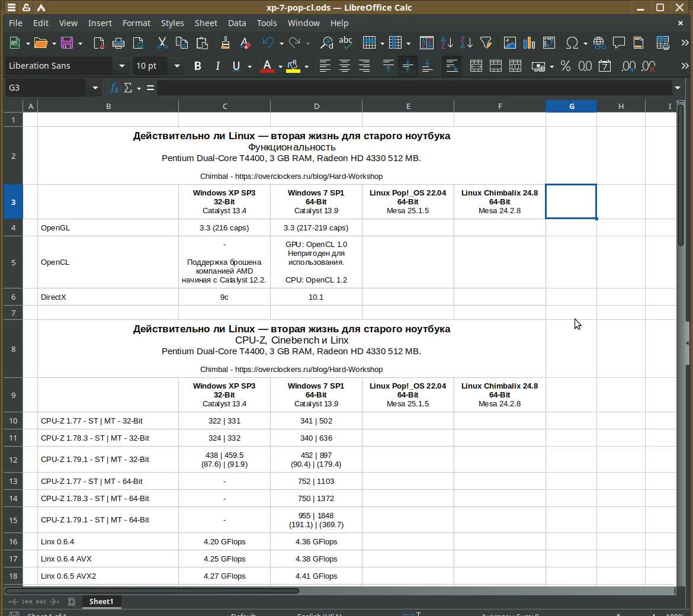693x616 pixels.
Task: Apply the yellow background highlight color
Action: click(293, 66)
